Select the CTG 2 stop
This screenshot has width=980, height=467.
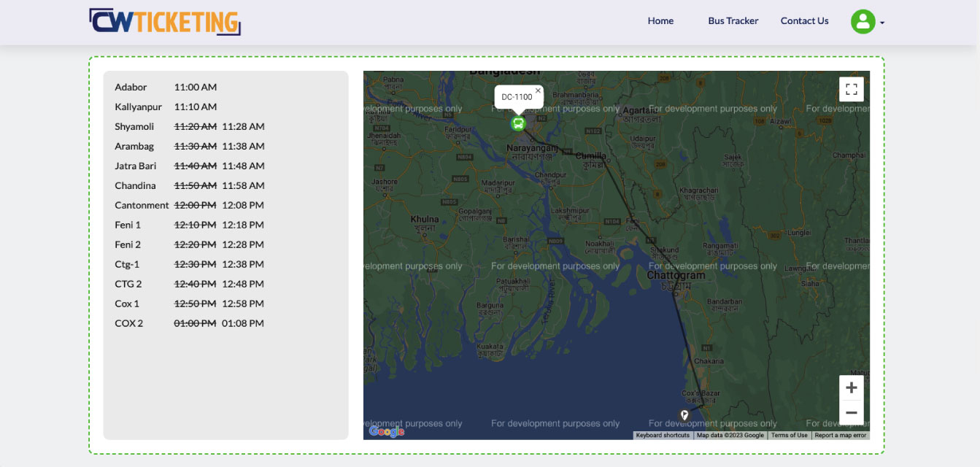tap(128, 284)
